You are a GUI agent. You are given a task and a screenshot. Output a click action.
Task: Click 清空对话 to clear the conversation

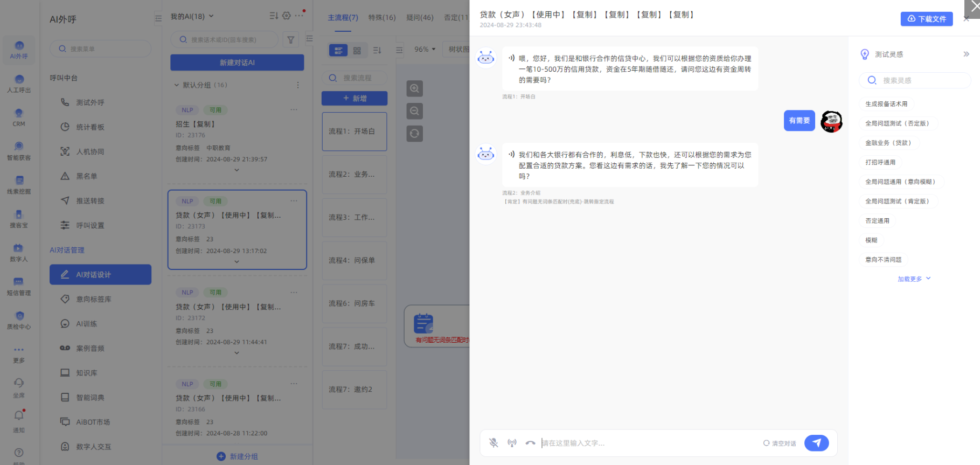[780, 443]
